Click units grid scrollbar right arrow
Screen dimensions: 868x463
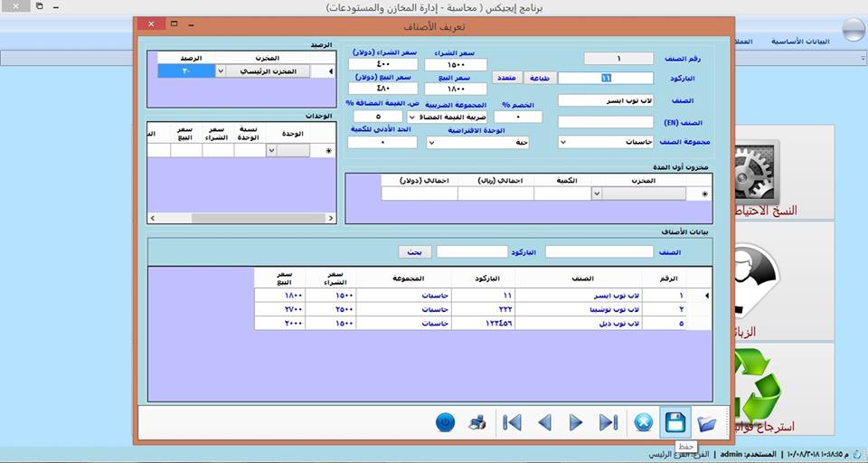[331, 219]
